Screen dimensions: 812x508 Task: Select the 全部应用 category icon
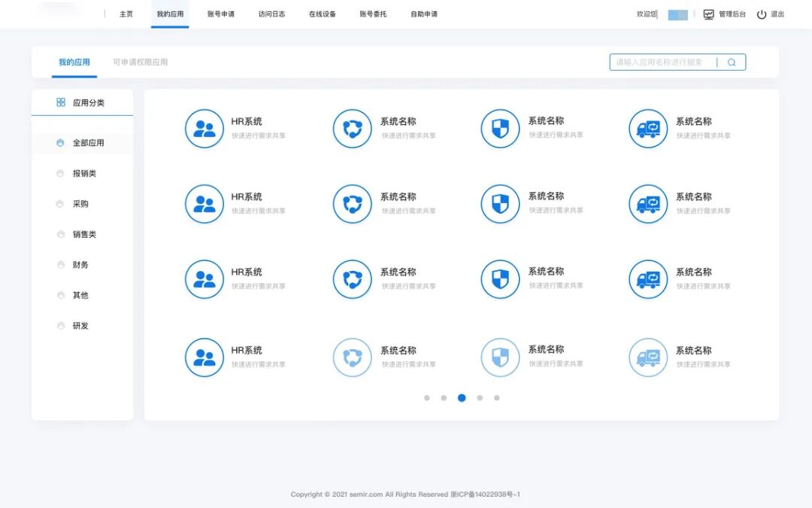point(60,142)
